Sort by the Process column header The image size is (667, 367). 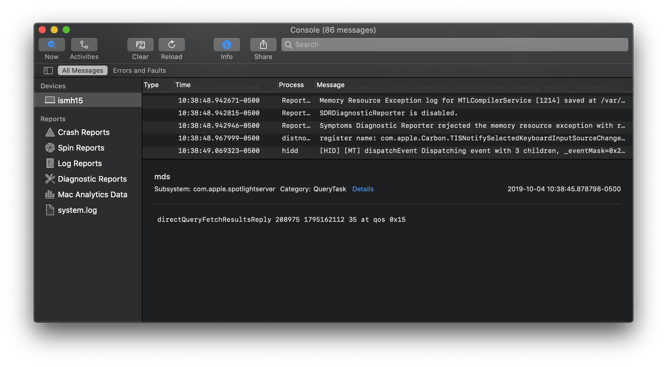click(x=291, y=85)
